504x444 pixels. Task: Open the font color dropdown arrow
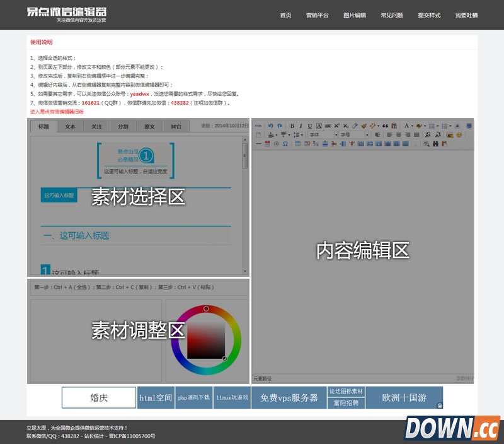pos(412,127)
